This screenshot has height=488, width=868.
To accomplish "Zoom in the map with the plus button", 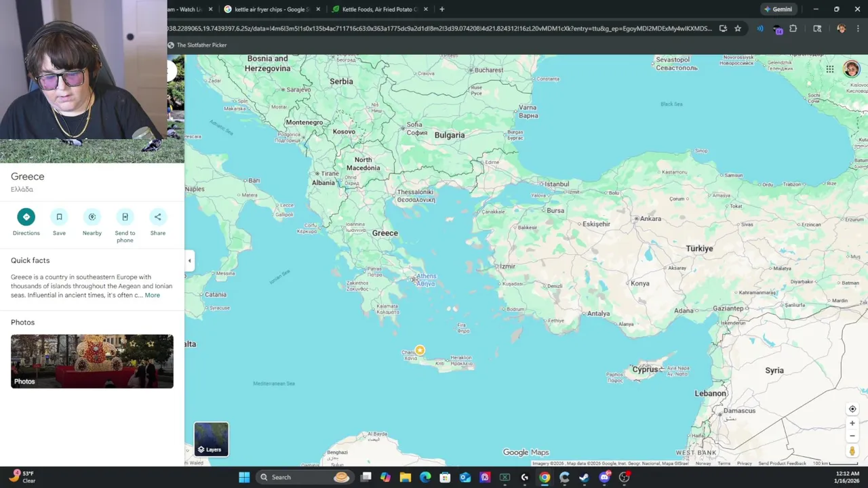I will 852,424.
